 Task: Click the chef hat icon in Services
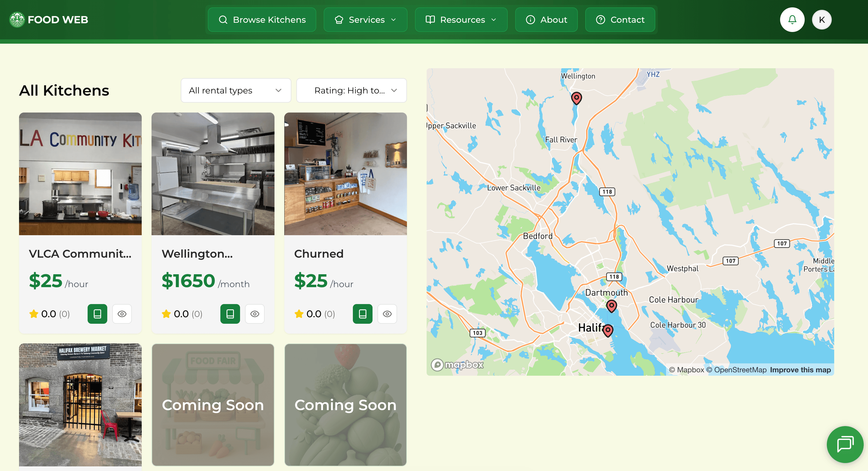tap(339, 20)
